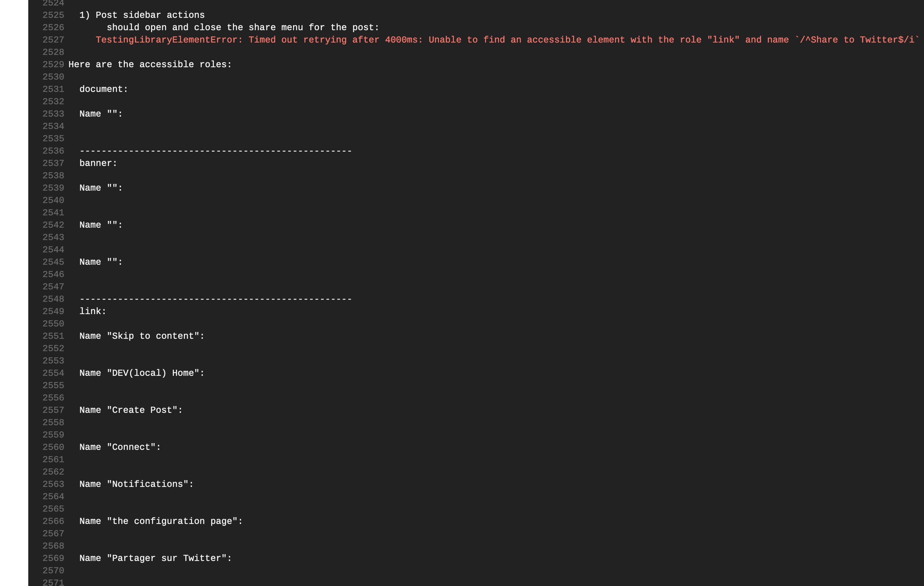Click Name "Create Post" line
The image size is (924, 586).
click(131, 410)
